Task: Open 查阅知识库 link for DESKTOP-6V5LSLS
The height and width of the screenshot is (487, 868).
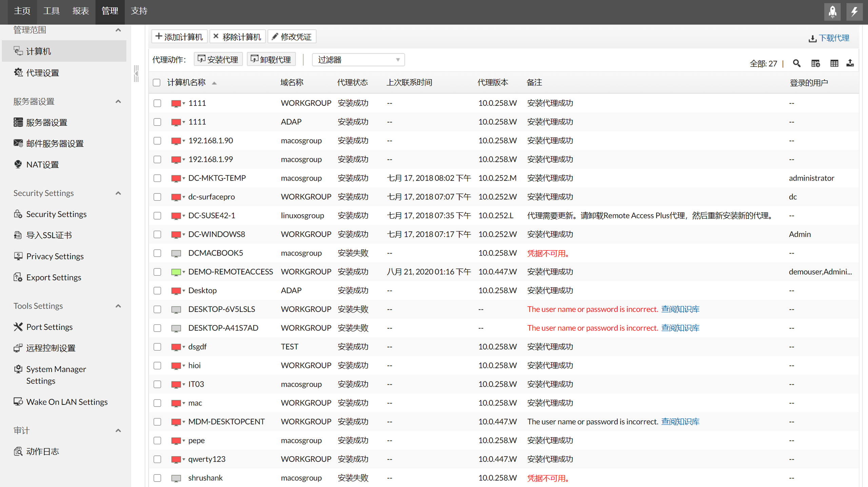Action: point(680,309)
